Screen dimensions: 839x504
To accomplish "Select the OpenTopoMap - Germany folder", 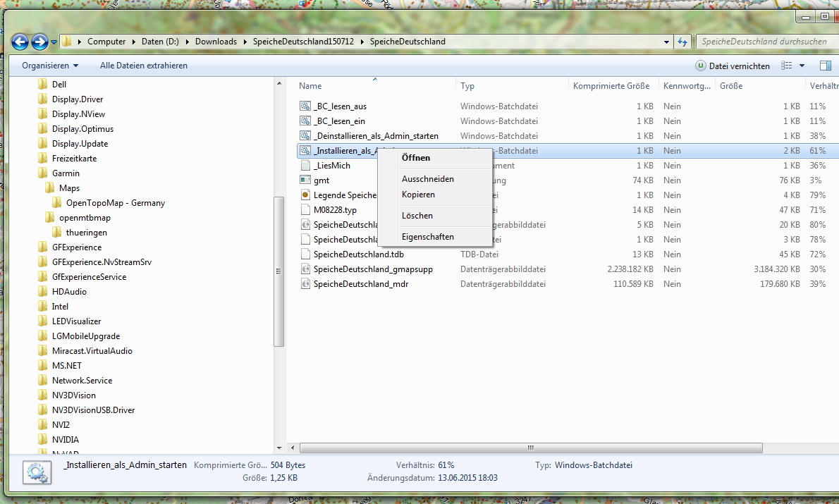I will point(115,203).
